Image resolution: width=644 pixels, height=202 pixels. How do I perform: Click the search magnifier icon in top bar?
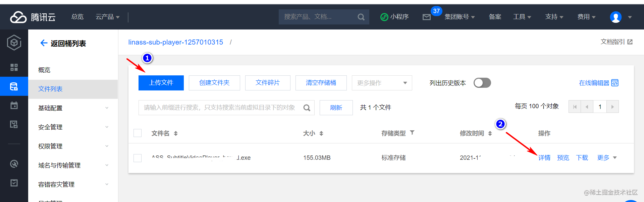pos(361,17)
